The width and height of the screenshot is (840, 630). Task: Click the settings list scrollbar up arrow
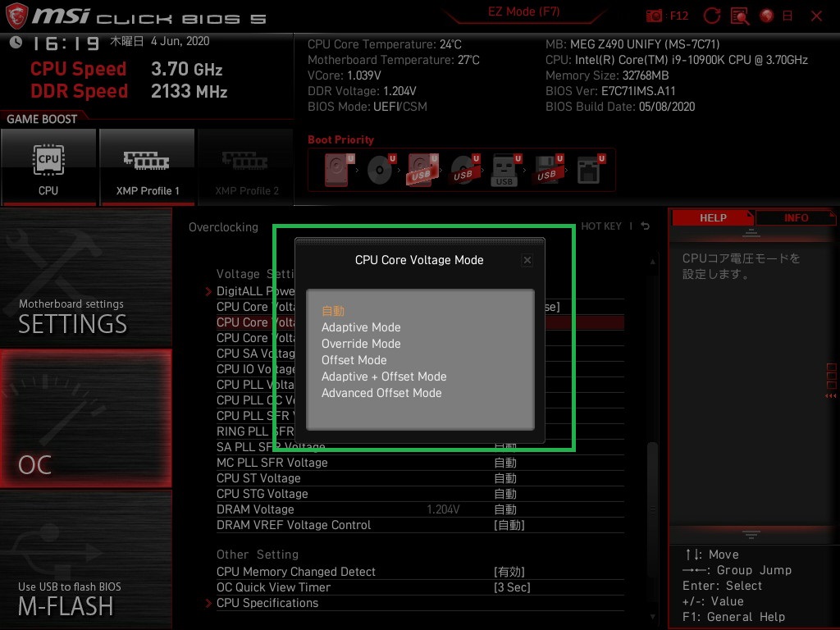tap(652, 262)
